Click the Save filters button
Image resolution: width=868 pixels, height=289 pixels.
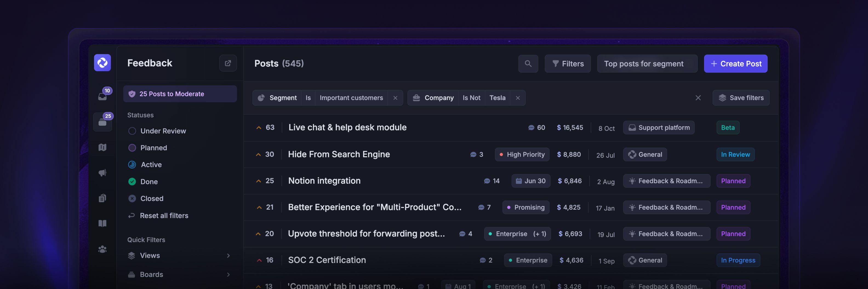click(x=741, y=98)
